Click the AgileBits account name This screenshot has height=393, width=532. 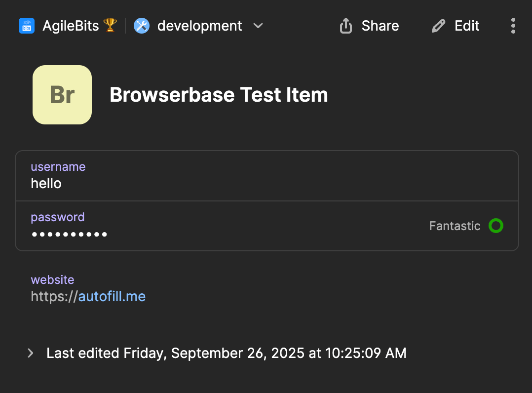pos(71,26)
